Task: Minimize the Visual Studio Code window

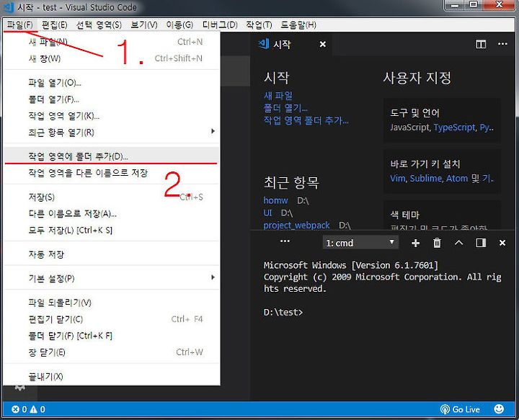Action: click(x=455, y=6)
